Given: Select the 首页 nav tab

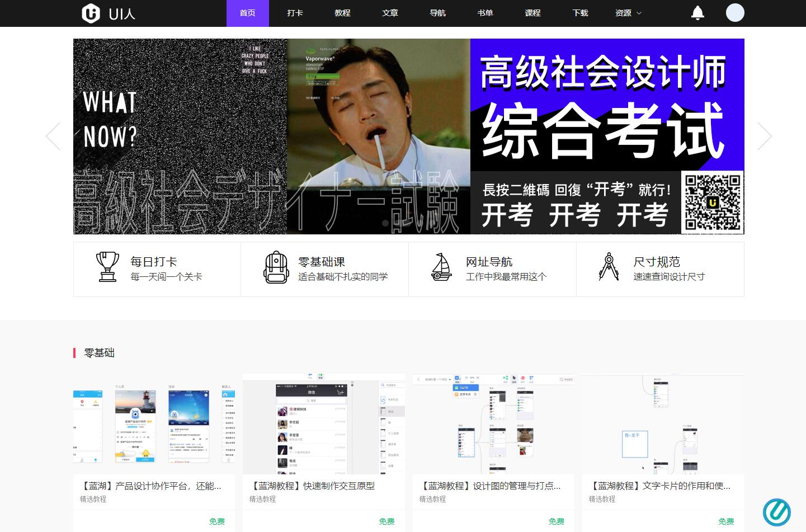Looking at the screenshot, I should (248, 13).
